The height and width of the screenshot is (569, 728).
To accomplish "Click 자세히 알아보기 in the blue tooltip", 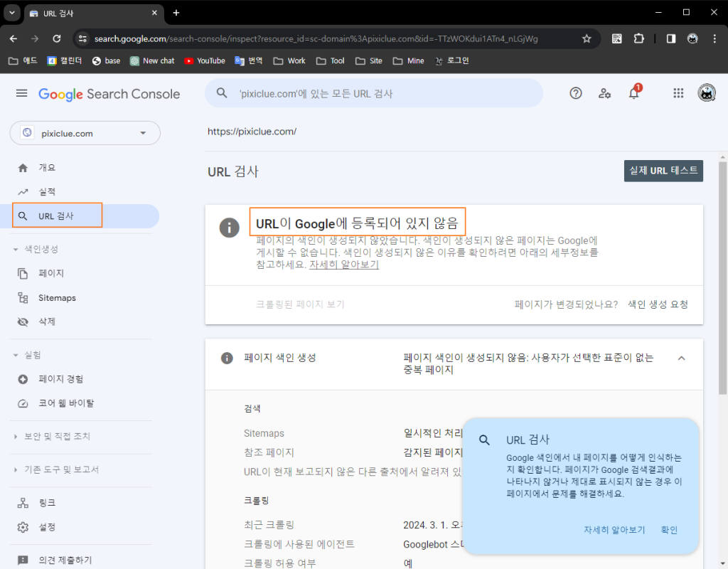I will pos(614,530).
